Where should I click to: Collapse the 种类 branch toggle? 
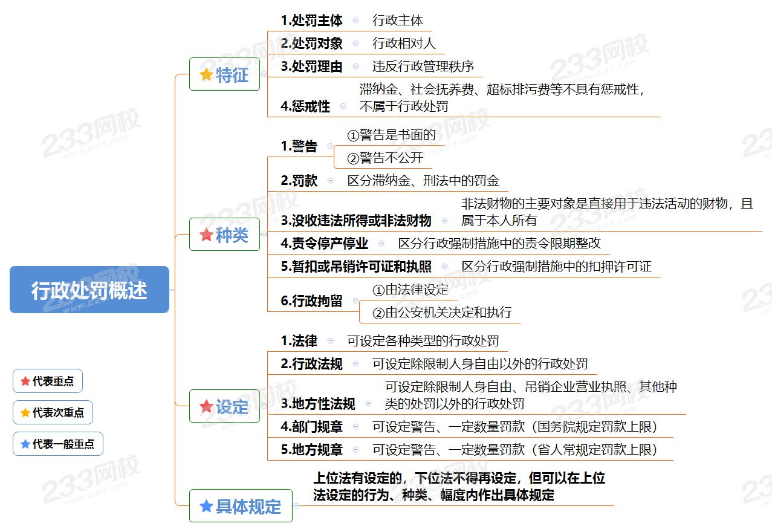click(x=264, y=235)
